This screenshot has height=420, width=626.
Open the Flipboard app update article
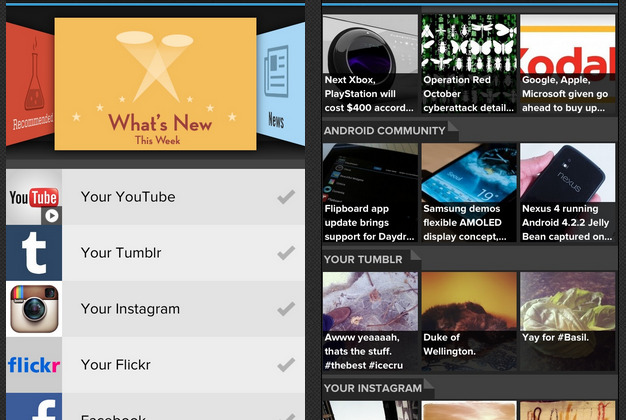tap(370, 193)
